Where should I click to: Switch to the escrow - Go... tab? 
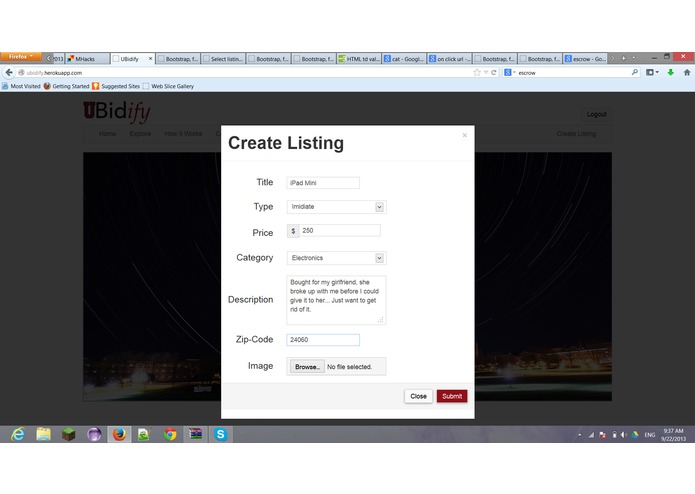point(585,58)
